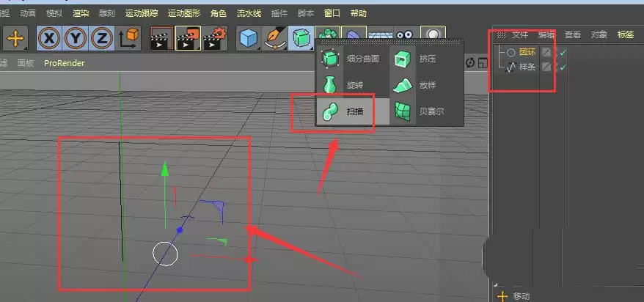Open the 帮助 menu
This screenshot has width=644, height=302.
click(358, 13)
